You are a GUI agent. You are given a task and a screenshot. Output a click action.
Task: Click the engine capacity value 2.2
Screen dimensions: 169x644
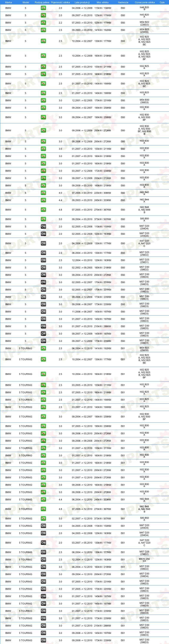click(x=60, y=23)
